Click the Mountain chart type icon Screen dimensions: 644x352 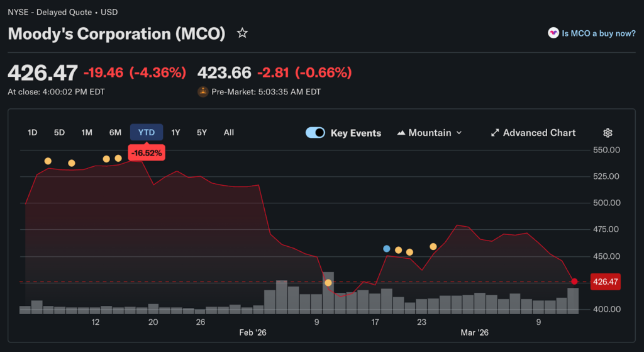coord(401,133)
